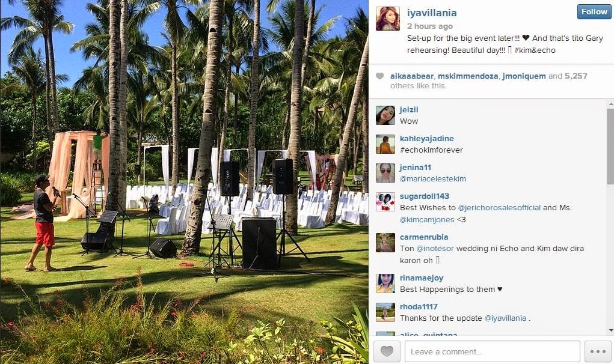Image resolution: width=614 pixels, height=364 pixels.
Task: Click the wedding setup photo
Action: coord(184,182)
